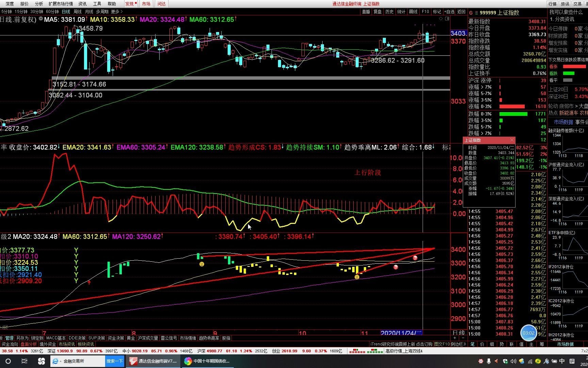Select the 趋势乖离率 indicator tab

(x=209, y=338)
